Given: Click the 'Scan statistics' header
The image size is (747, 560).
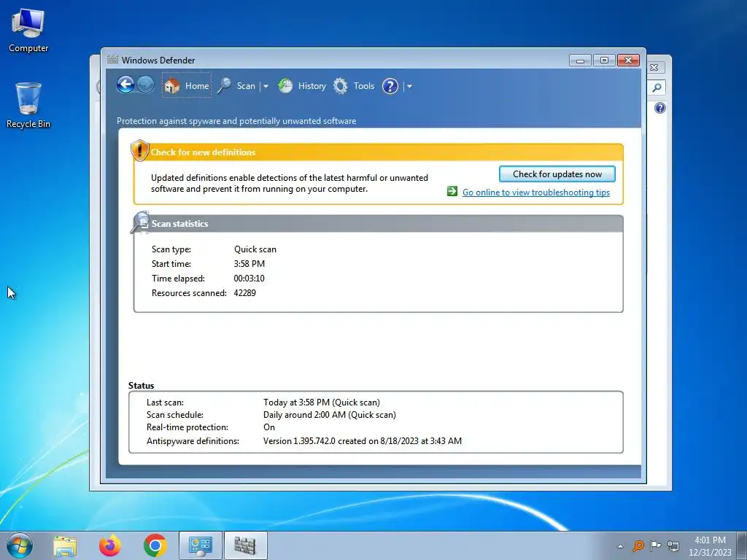Looking at the screenshot, I should point(179,224).
